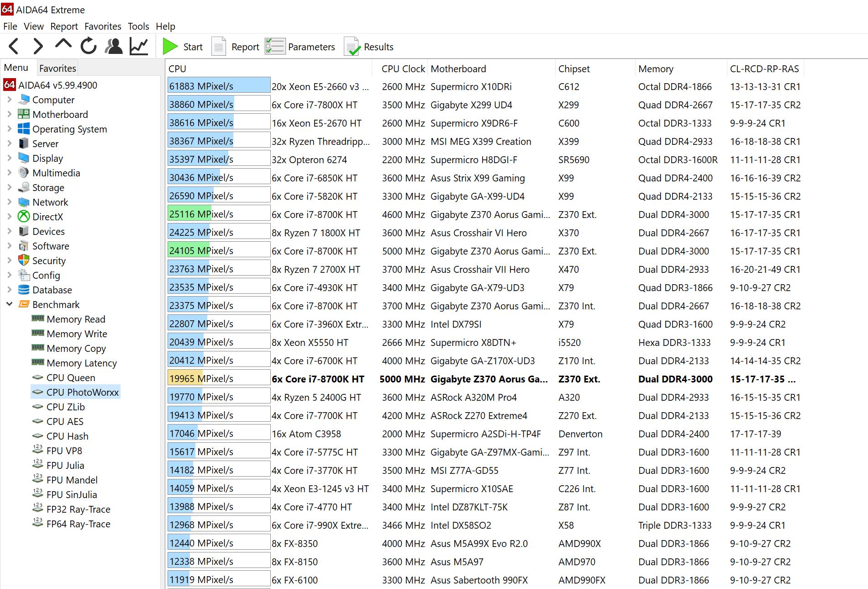This screenshot has height=589, width=868.
Task: Switch to the Favorites tab in sidebar
Action: (x=58, y=68)
